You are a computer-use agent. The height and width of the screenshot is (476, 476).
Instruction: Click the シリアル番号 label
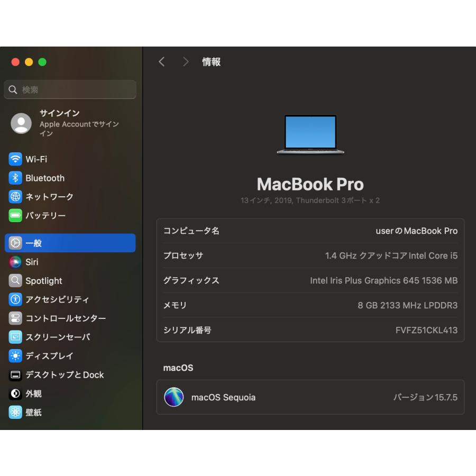[x=187, y=330]
